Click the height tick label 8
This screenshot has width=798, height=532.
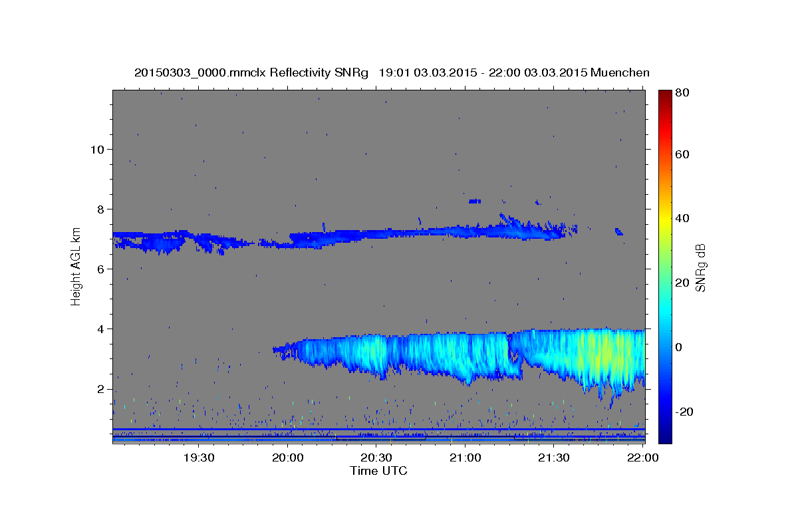click(x=99, y=209)
